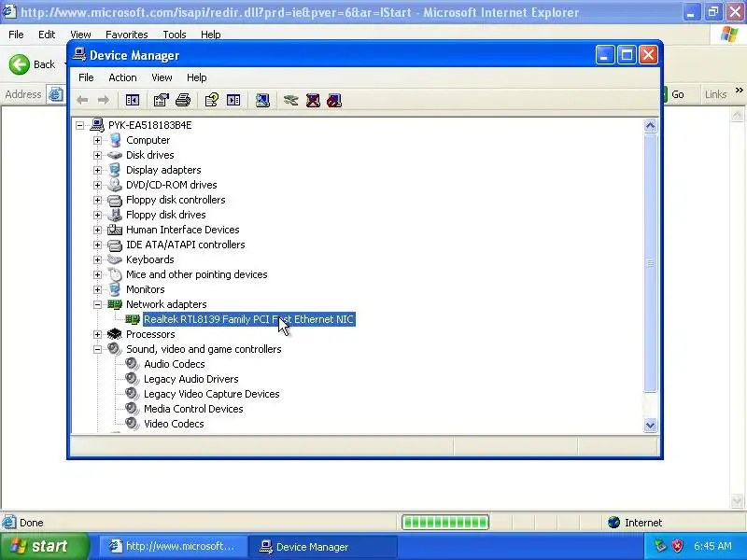Select the Monitors icon in the tree
The width and height of the screenshot is (747, 560).
pos(114,289)
